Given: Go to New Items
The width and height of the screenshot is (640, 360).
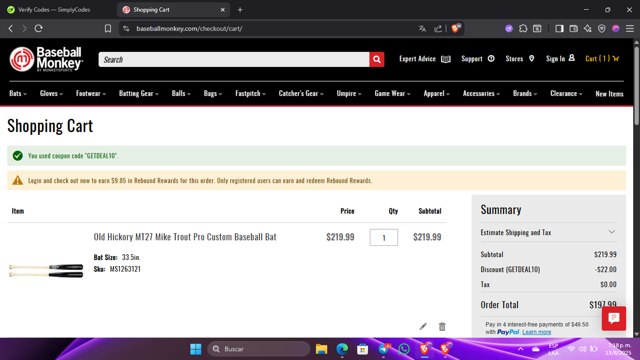Looking at the screenshot, I should [x=609, y=93].
